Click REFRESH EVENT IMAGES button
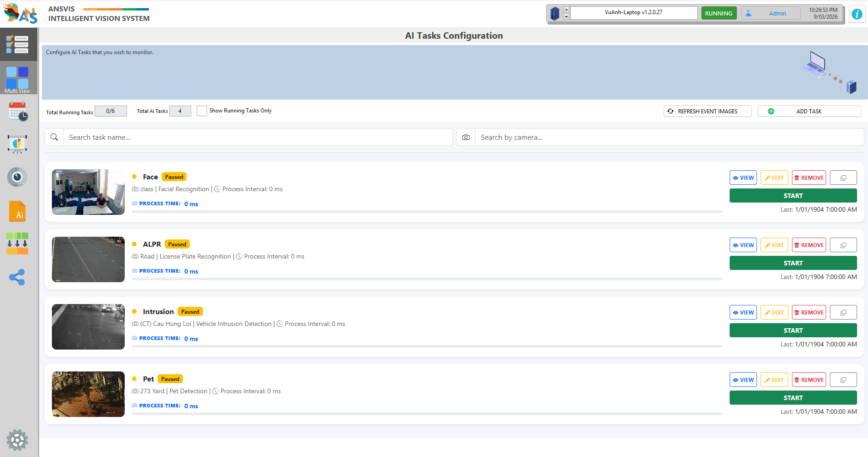 [x=707, y=112]
